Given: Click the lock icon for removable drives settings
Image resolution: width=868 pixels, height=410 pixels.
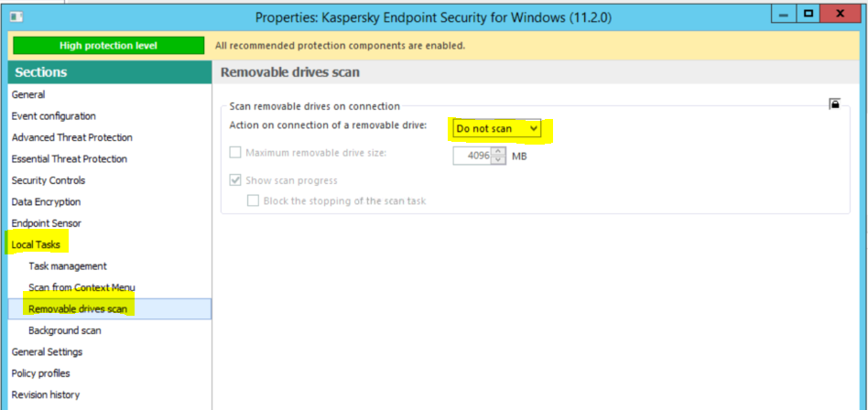Looking at the screenshot, I should [834, 104].
